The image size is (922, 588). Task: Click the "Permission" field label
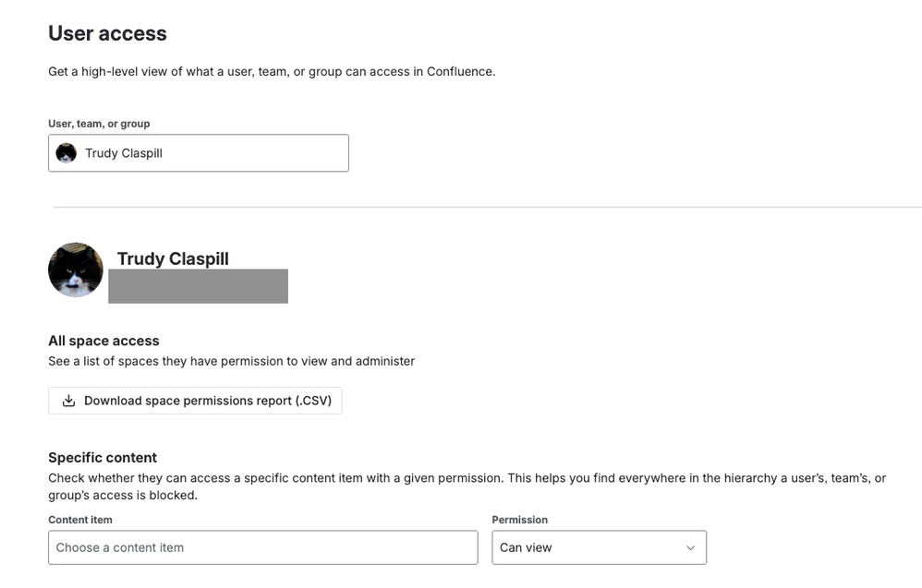click(519, 520)
